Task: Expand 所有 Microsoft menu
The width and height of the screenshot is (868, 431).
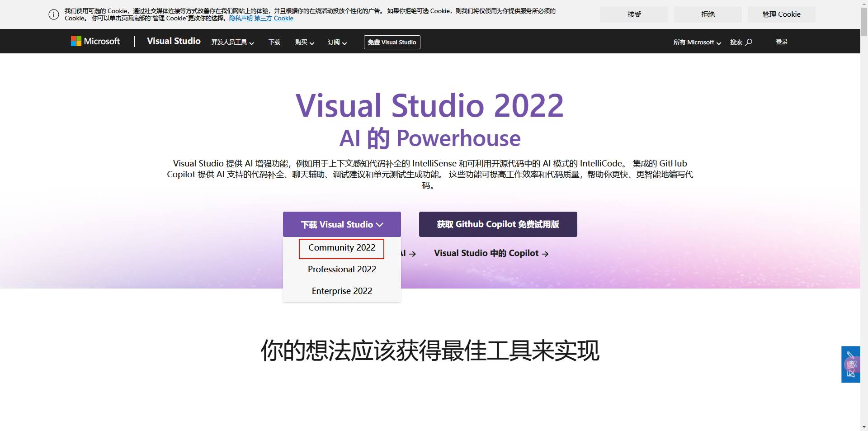Action: point(697,42)
